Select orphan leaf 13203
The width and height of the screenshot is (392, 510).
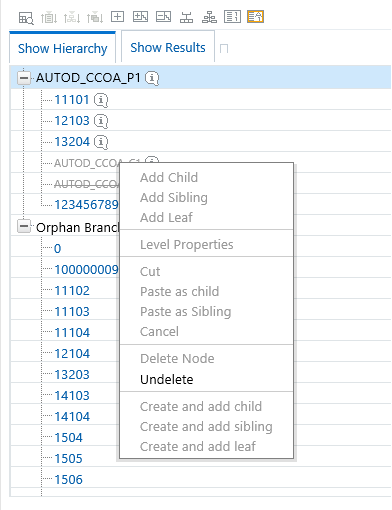[x=72, y=375]
